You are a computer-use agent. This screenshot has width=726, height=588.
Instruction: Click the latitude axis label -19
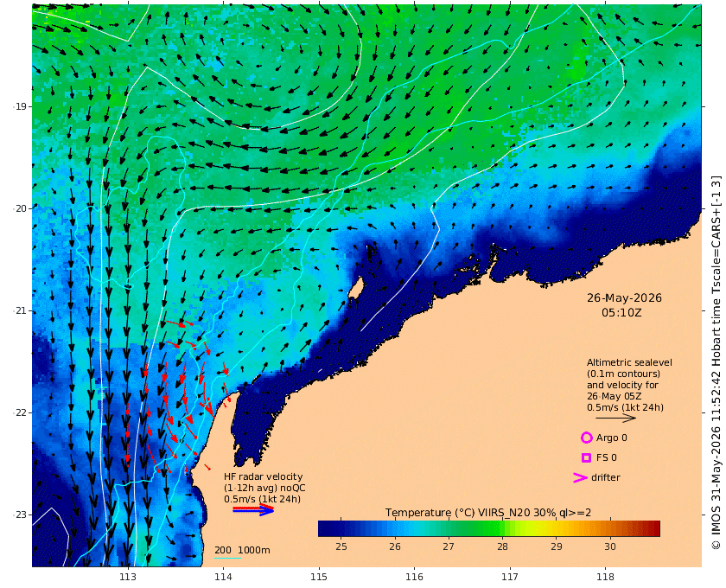tap(19, 106)
